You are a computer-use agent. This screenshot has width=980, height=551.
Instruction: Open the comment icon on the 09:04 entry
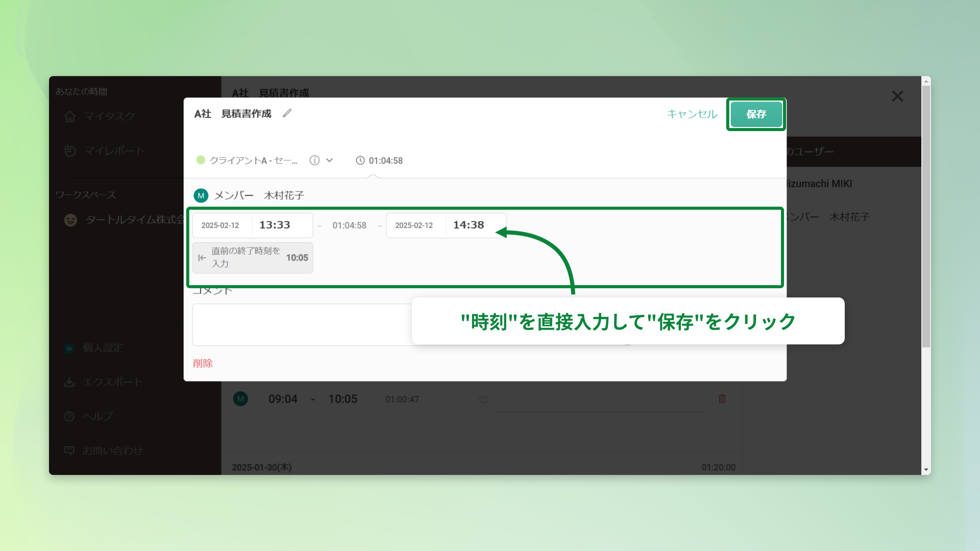(483, 399)
